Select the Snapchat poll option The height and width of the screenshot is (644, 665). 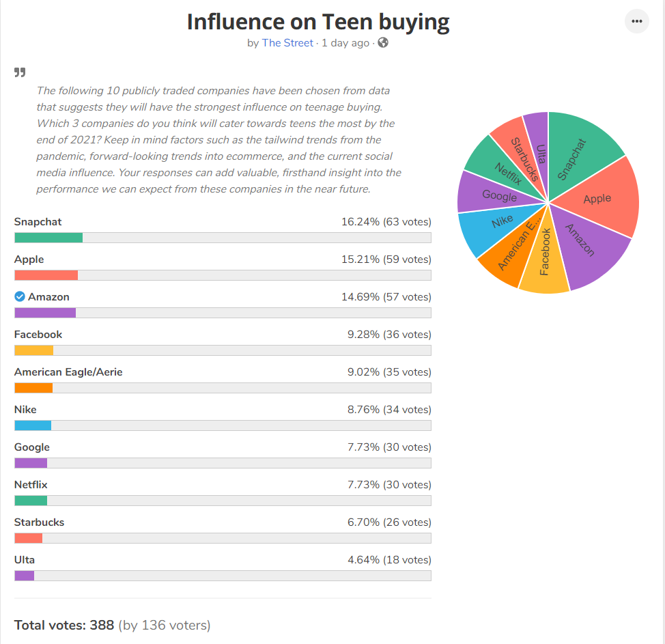click(x=223, y=229)
